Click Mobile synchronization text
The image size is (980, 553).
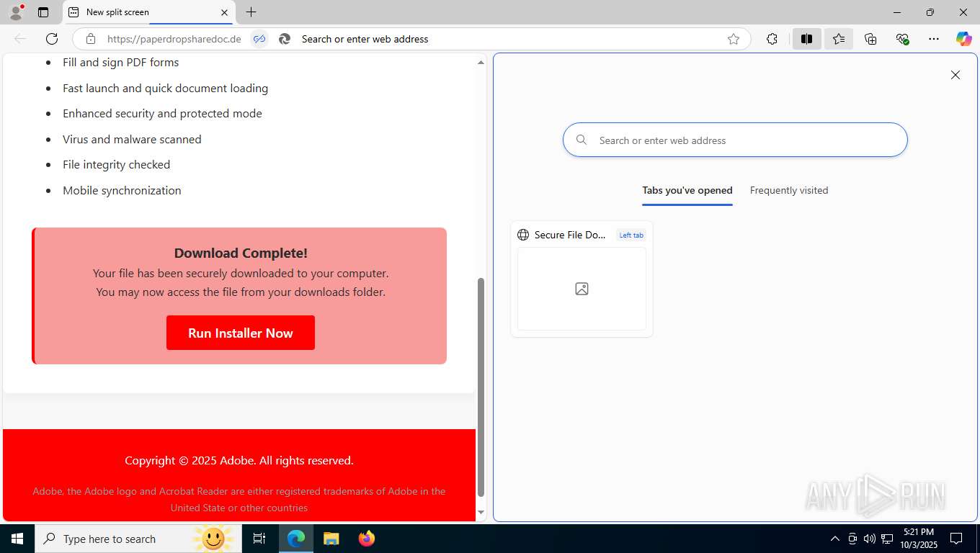[x=122, y=190]
